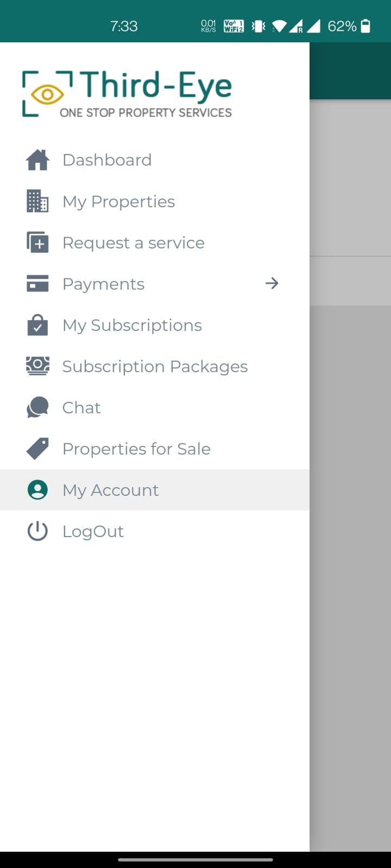Image resolution: width=391 pixels, height=868 pixels.
Task: Tap the Dashboard home icon
Action: (37, 160)
